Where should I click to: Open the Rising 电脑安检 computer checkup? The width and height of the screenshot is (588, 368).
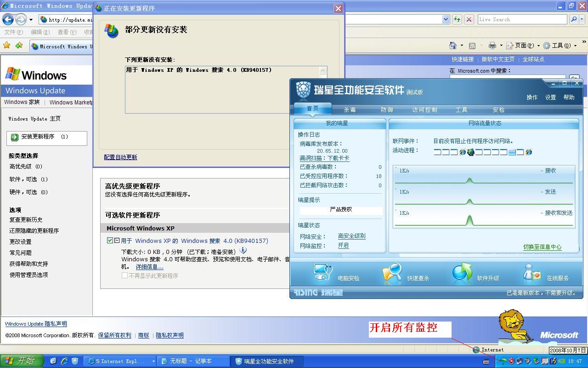pos(336,273)
